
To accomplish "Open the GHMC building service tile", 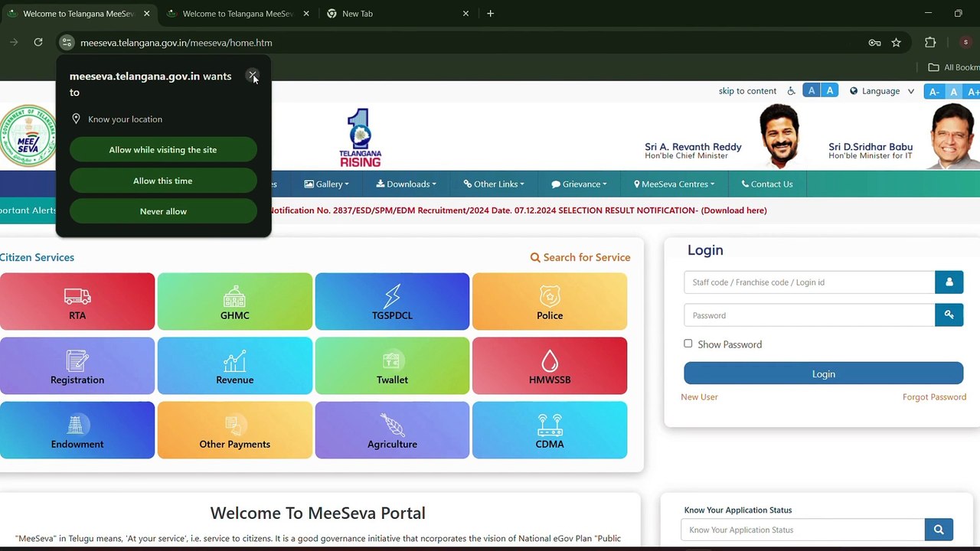I will coord(235,302).
